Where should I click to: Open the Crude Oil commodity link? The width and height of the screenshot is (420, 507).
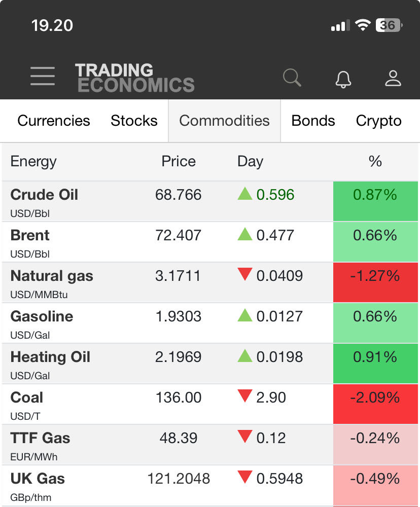coord(44,195)
